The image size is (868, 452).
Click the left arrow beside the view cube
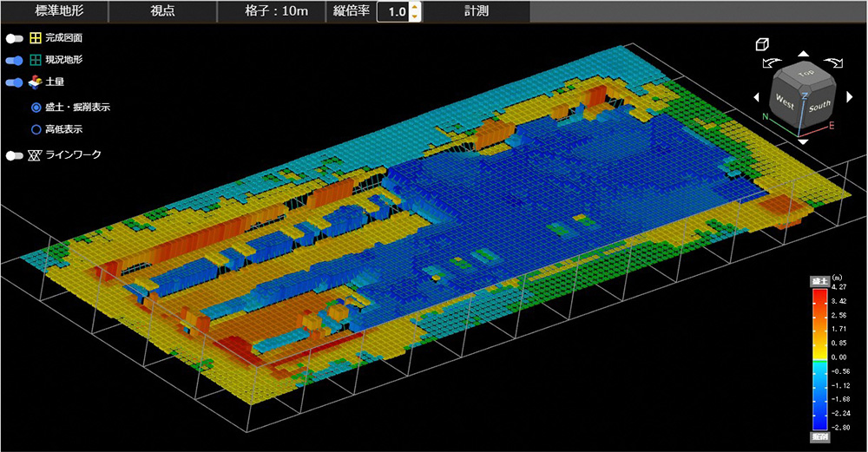pyautogui.click(x=757, y=97)
